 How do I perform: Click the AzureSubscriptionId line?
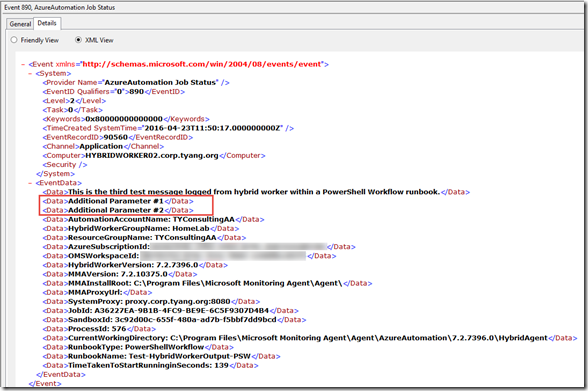[x=199, y=247]
